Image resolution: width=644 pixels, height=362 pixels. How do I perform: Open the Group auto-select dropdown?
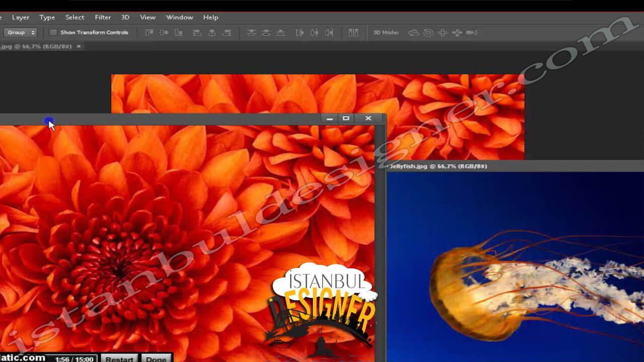pos(21,32)
